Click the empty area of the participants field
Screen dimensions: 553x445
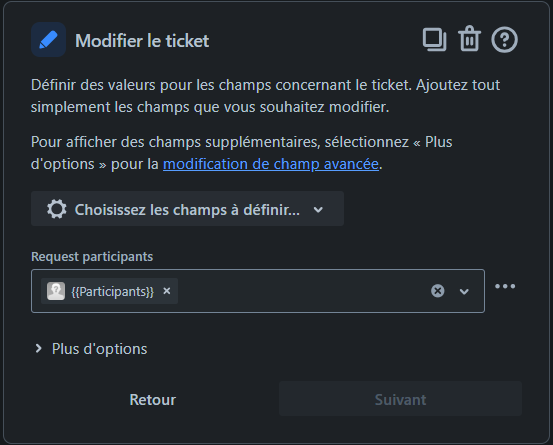[303, 291]
